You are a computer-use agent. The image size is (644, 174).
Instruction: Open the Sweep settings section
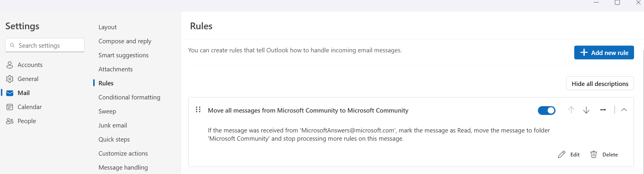[x=107, y=111]
